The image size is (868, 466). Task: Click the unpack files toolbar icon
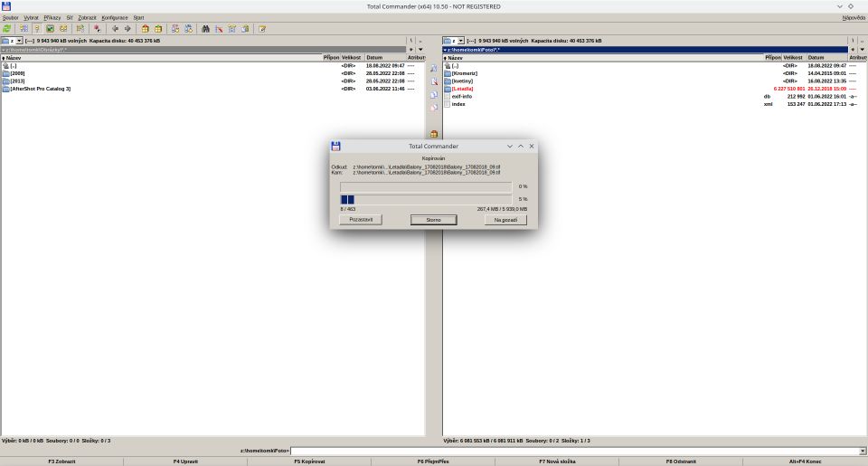point(158,28)
